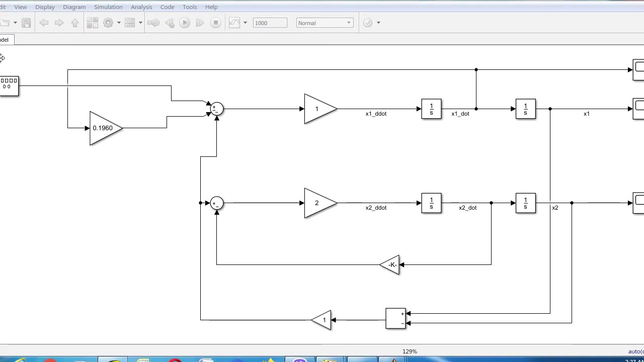Click the Step Back button

[170, 23]
